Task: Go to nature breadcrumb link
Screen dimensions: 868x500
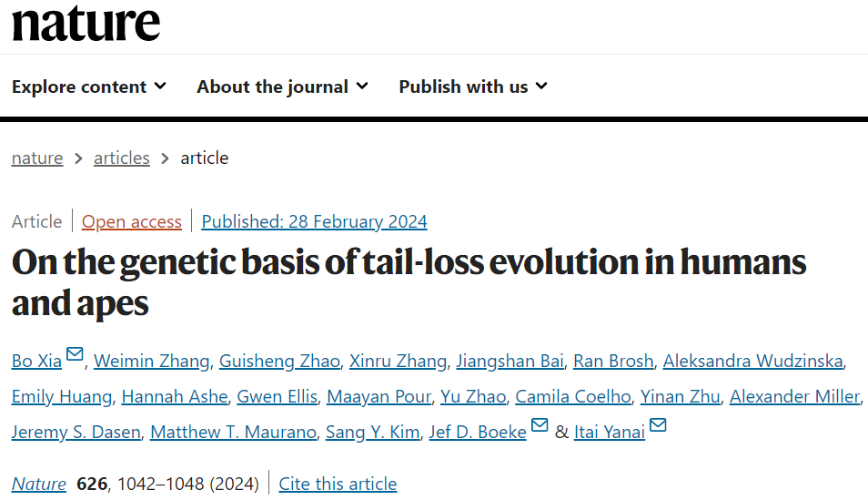Action: [37, 158]
